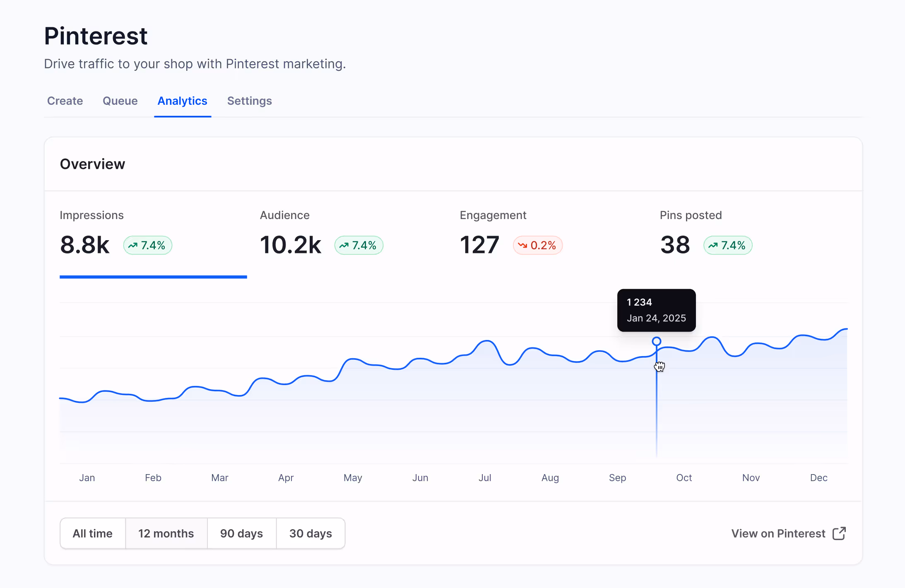
Task: Click the external link icon beside View on Pinterest
Action: point(839,533)
